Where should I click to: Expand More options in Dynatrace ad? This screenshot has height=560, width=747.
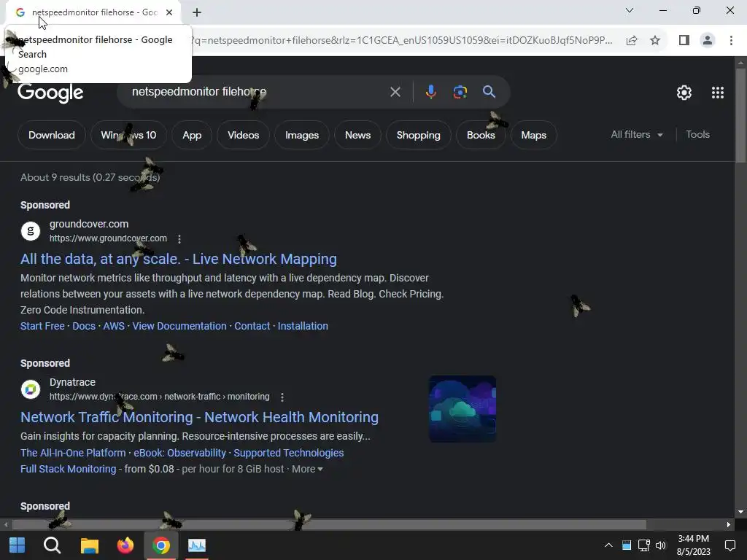point(307,469)
